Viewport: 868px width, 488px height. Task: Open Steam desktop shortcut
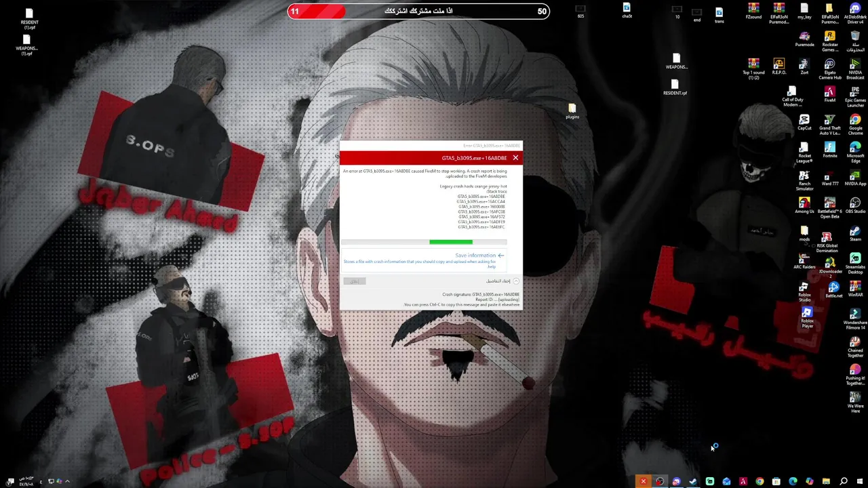pyautogui.click(x=855, y=233)
